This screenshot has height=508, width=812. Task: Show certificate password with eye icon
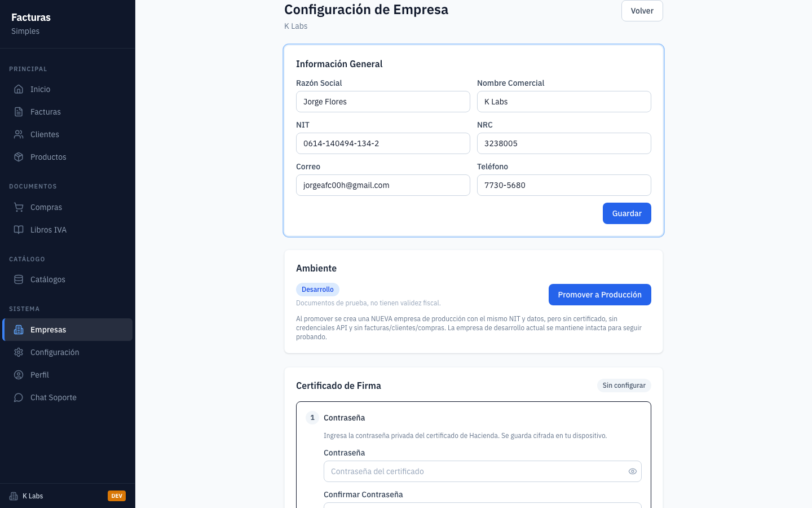click(633, 471)
